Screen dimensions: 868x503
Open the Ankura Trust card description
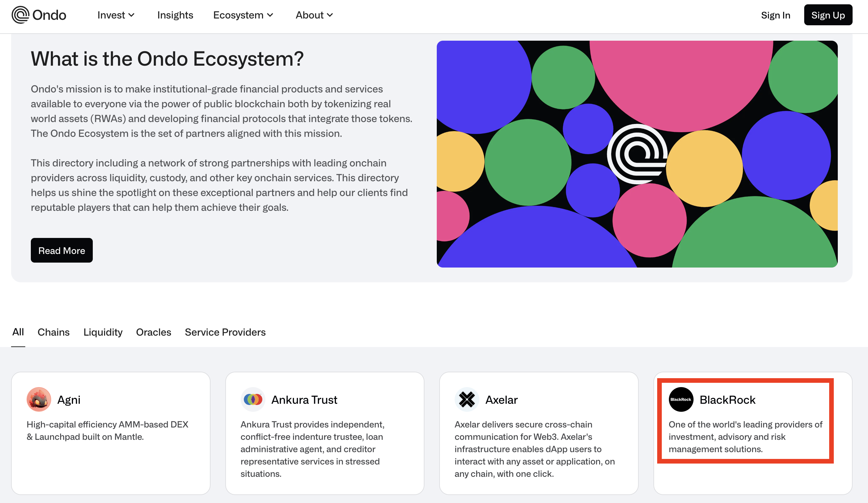[313, 449]
